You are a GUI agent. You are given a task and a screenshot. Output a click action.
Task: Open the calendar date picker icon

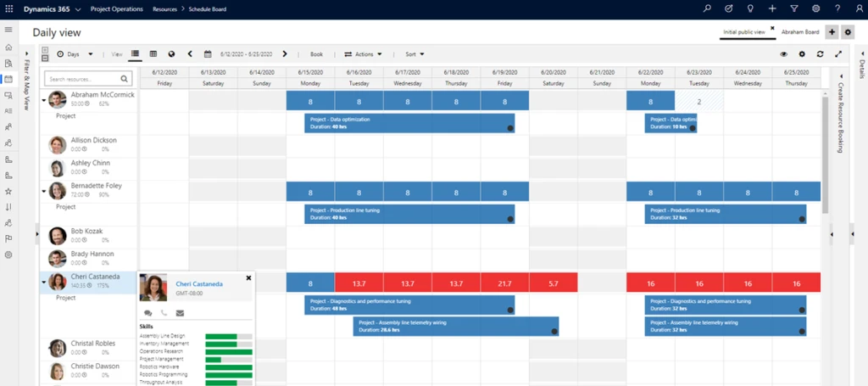pos(208,54)
